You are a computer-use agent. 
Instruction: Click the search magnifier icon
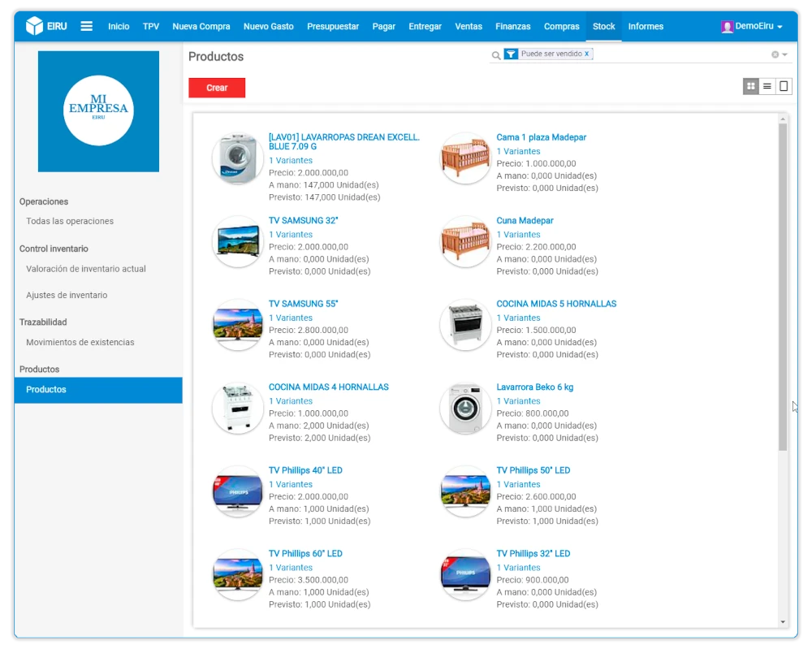coord(495,55)
